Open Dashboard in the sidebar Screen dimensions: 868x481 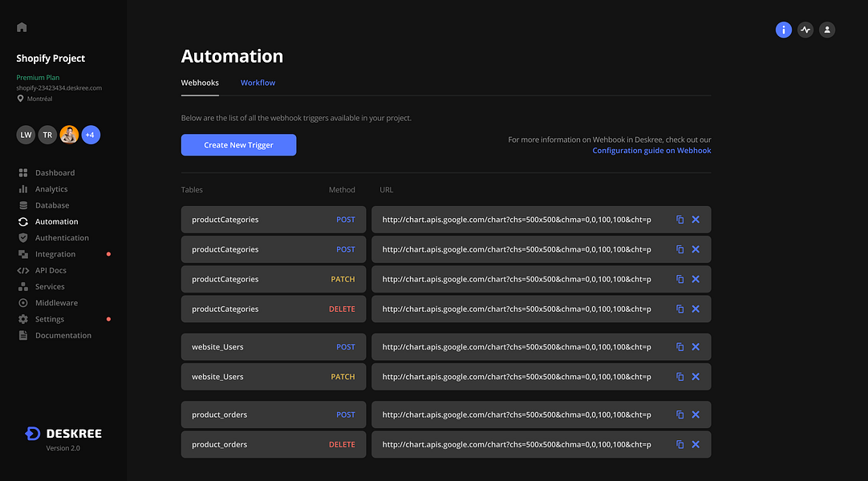point(55,173)
